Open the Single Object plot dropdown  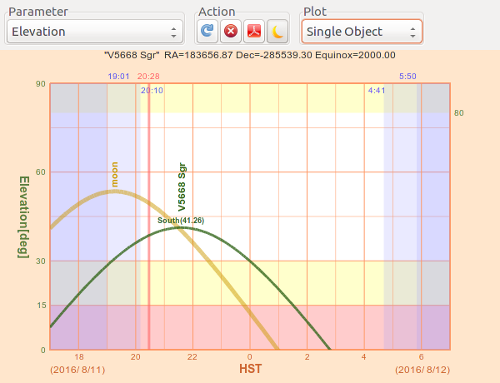click(362, 32)
